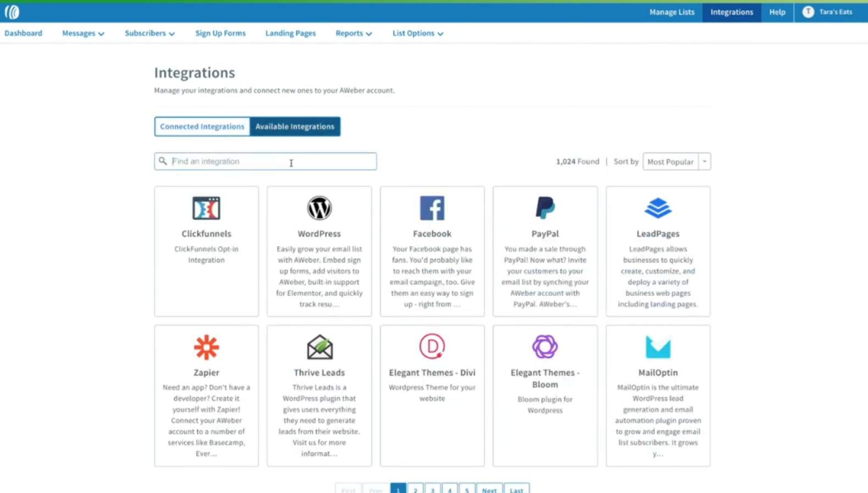868x493 pixels.
Task: Open the PayPal logo icon
Action: click(x=545, y=208)
